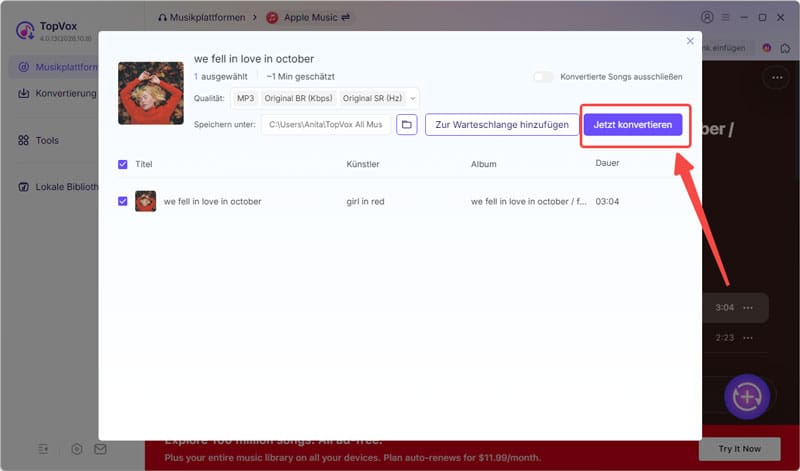Screen dimensions: 800x471
Task: Click Zur Warteschlange hinzufügen button
Action: 502,125
